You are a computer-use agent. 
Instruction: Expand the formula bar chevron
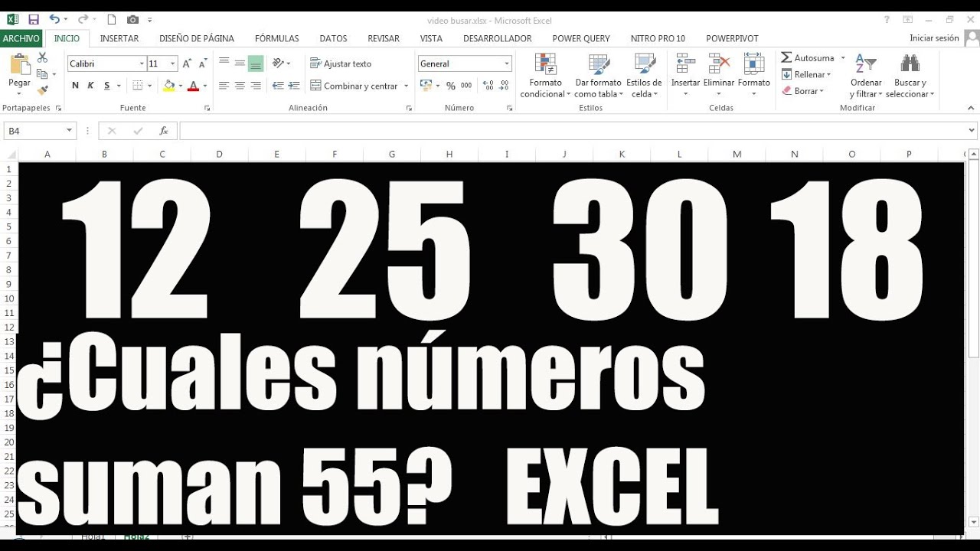972,131
